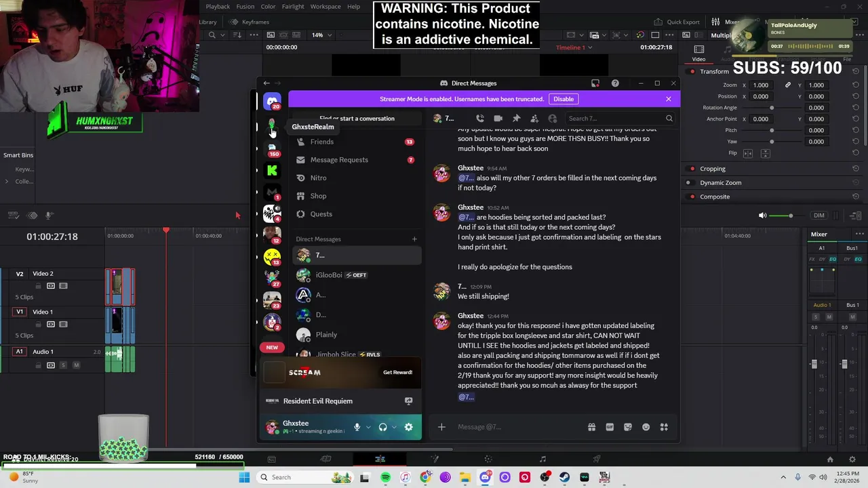Open the gift icon in message bar

click(x=591, y=427)
